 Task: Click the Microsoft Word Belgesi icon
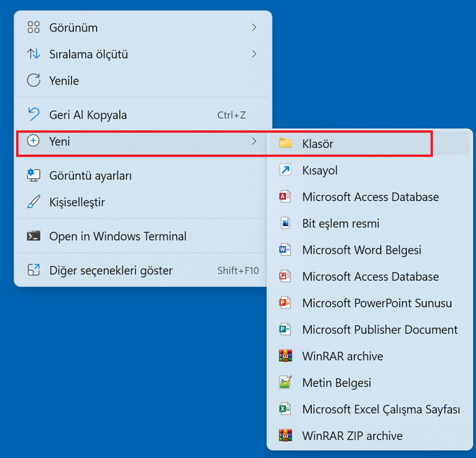tap(285, 249)
